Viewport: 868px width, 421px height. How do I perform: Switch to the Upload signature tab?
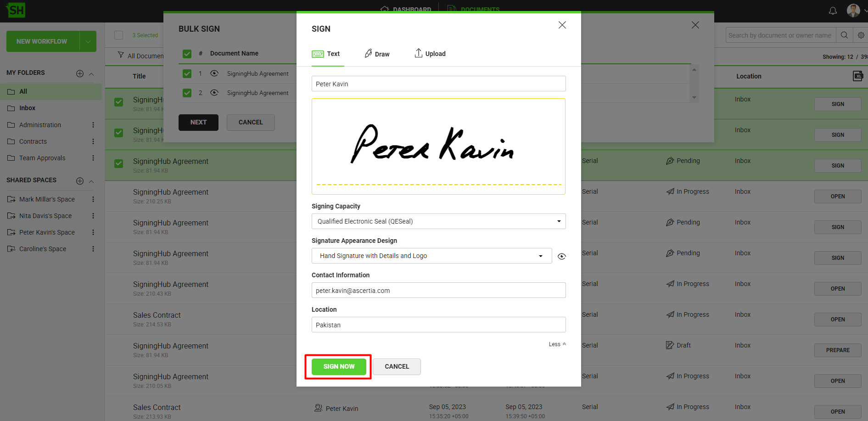coord(430,54)
